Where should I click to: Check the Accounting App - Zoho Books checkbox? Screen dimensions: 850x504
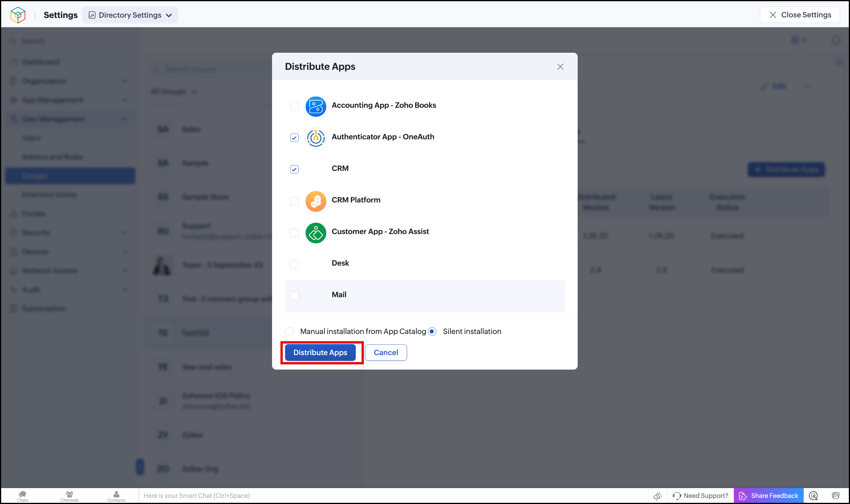(x=294, y=106)
